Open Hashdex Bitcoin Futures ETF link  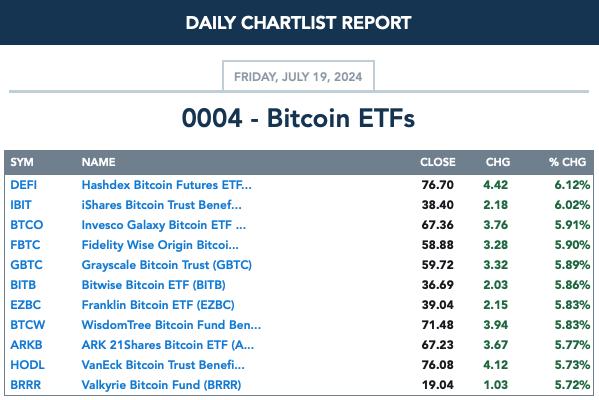[x=167, y=185]
